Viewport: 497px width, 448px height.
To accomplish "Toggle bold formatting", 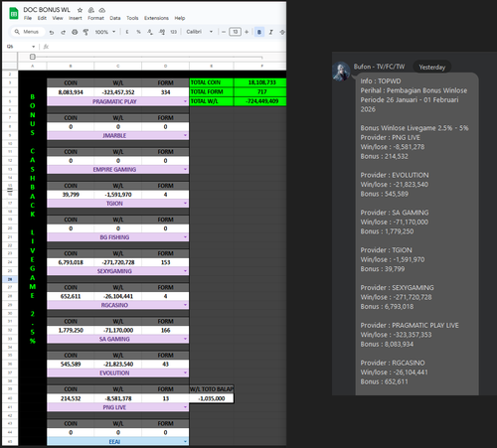I will 259,32.
